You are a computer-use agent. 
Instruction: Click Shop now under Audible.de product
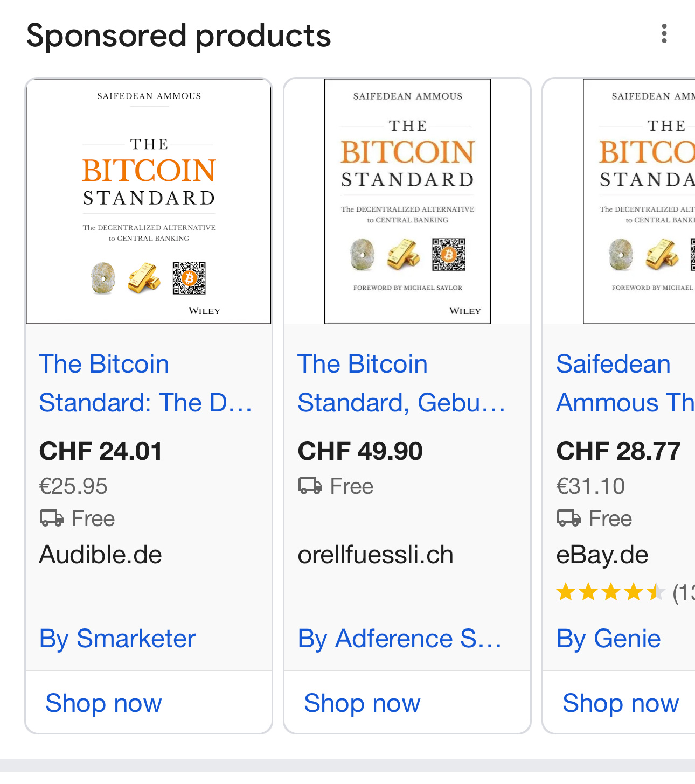(x=103, y=703)
